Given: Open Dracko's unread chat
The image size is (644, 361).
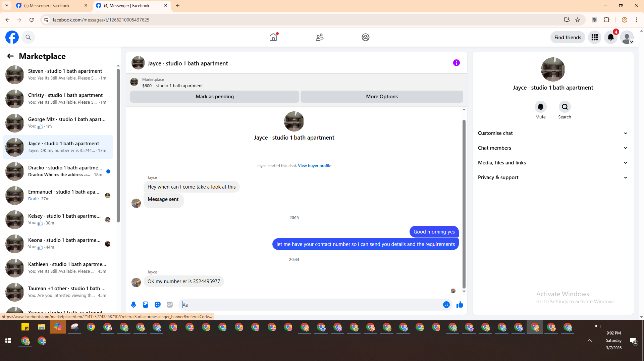Looking at the screenshot, I should (58, 171).
